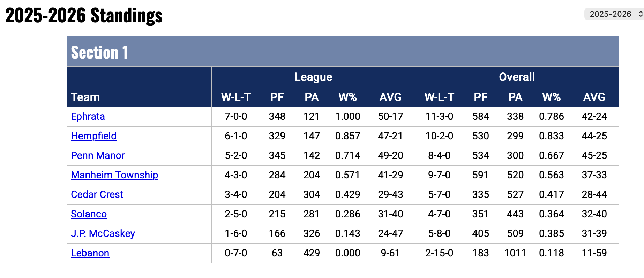This screenshot has width=644, height=278.
Task: Click the Overall group header
Action: pyautogui.click(x=517, y=77)
